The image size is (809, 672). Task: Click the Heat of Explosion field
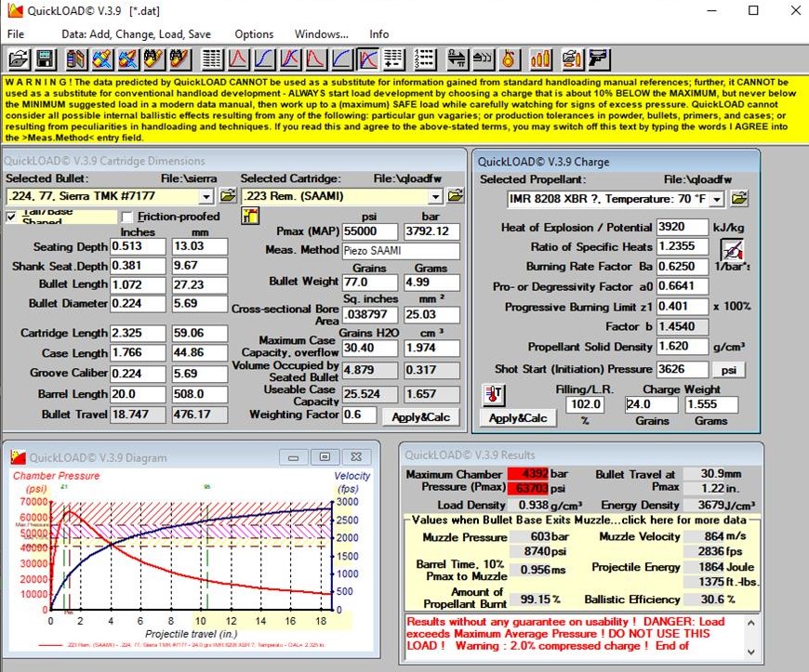tap(683, 227)
